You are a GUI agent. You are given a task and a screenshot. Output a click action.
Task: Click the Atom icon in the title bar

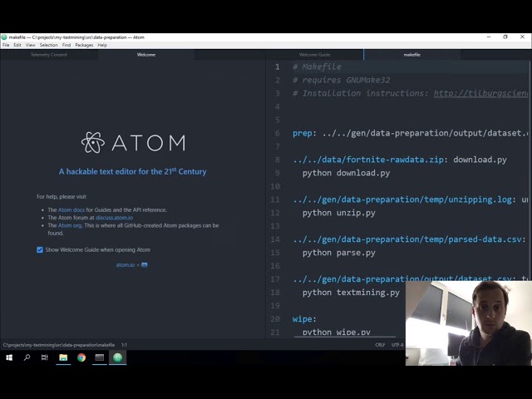pos(4,37)
